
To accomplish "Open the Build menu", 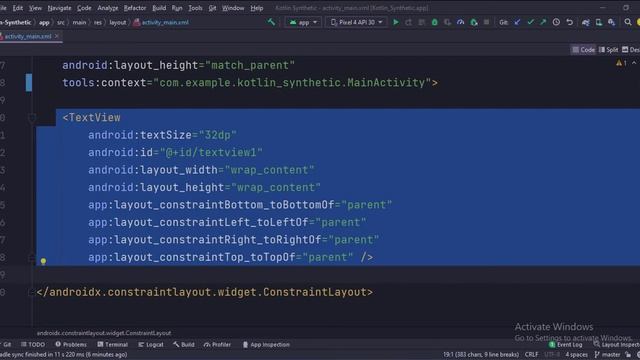I will click(159, 8).
